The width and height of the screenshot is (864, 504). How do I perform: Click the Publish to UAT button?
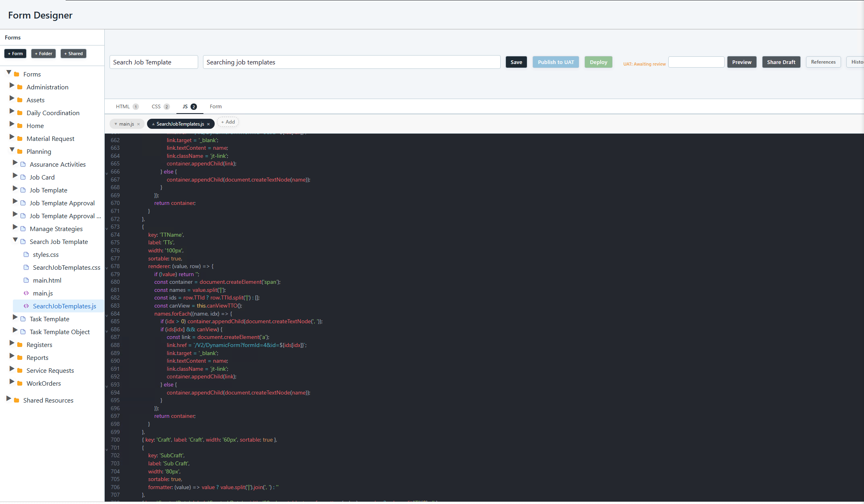(555, 62)
